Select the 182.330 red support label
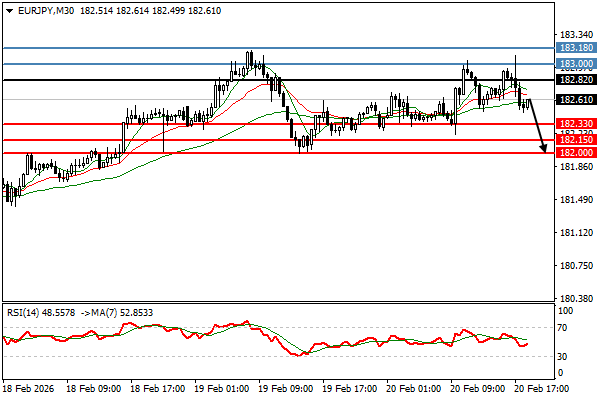 pyautogui.click(x=575, y=123)
